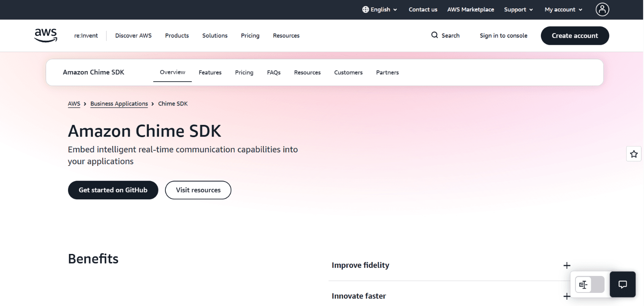Viewport: 644px width, 306px height.
Task: Click the Business Applications breadcrumb link
Action: (x=119, y=104)
